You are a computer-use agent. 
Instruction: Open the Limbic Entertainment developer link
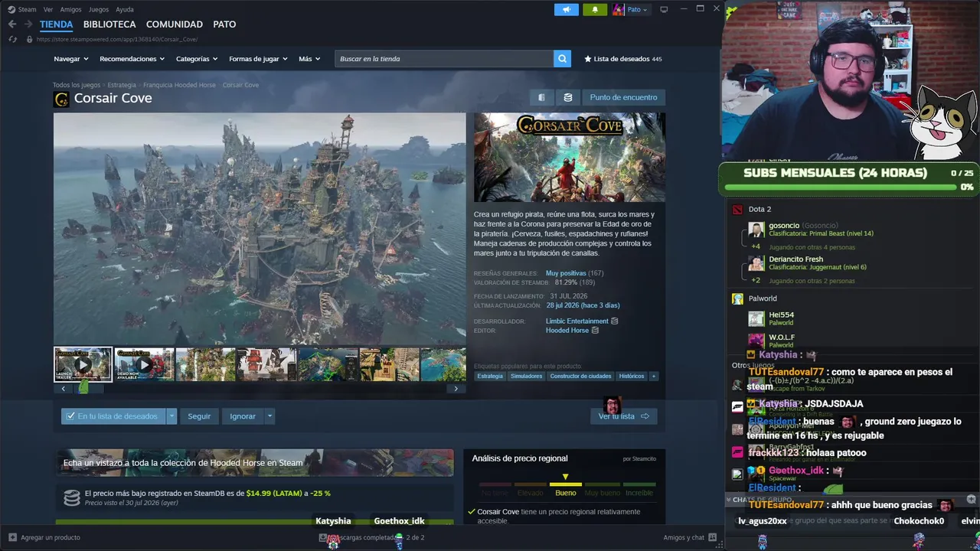577,321
